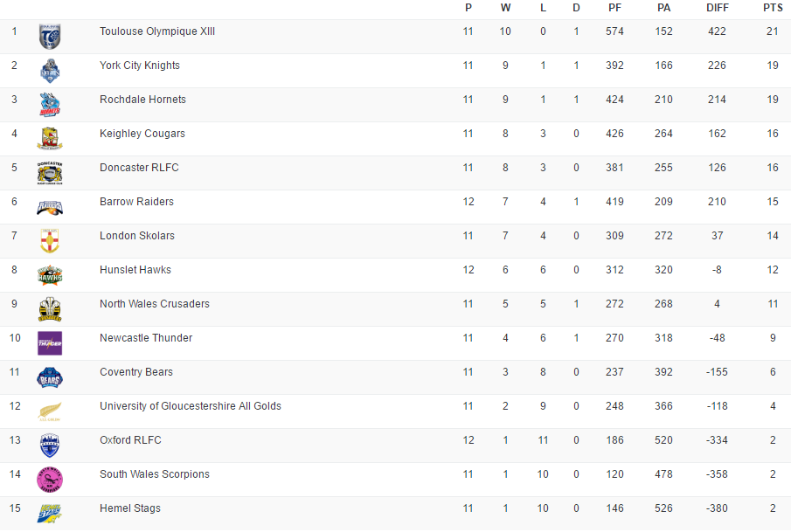Sort table by DIFF column header

717,8
